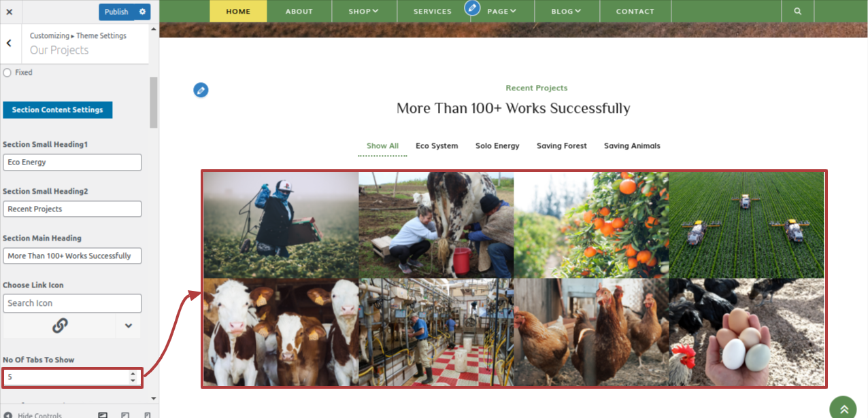Expand the BLOG navigation dropdown
This screenshot has width=868, height=418.
click(566, 12)
